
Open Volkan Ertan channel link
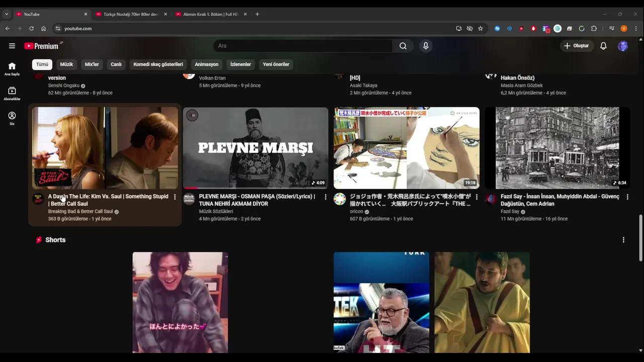(x=212, y=78)
